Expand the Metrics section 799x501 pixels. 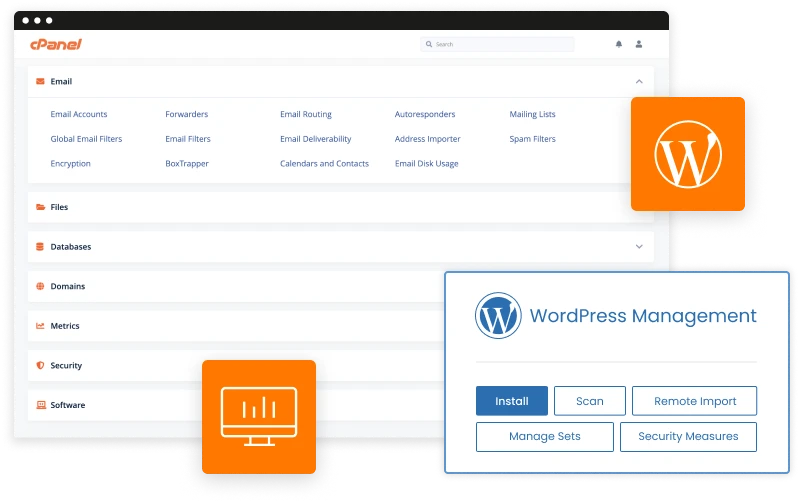tap(236, 326)
